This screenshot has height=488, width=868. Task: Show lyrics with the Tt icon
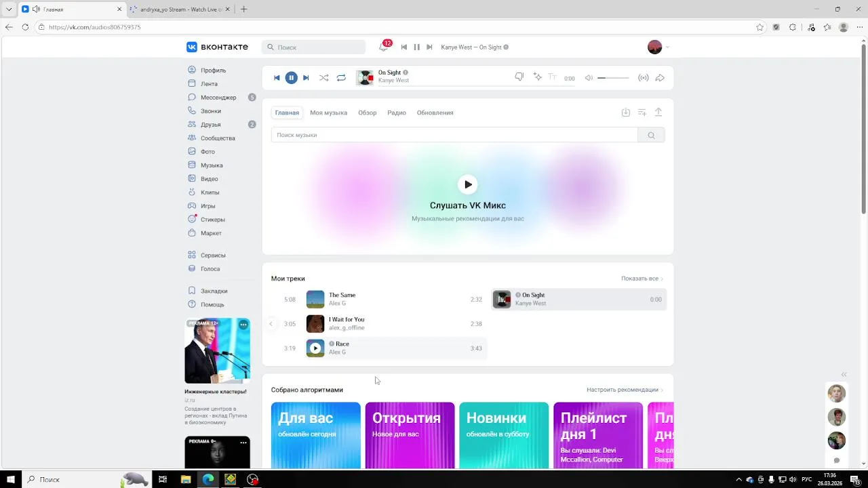click(x=552, y=77)
